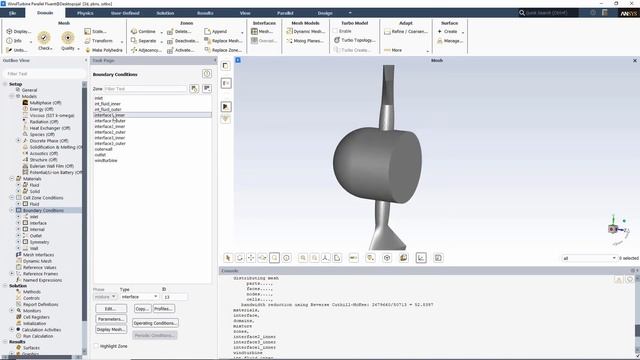This screenshot has width=640, height=360.
Task: Collapse the Materials tree node
Action: (12, 179)
